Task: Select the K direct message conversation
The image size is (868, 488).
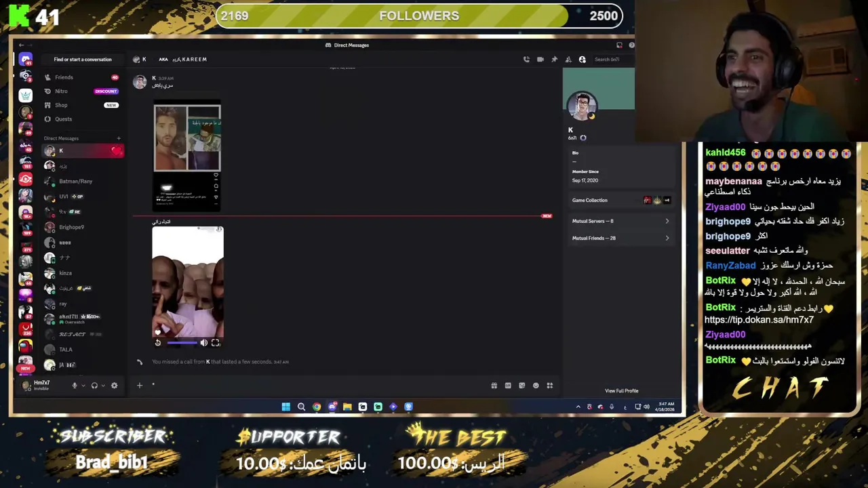Action: pyautogui.click(x=82, y=150)
